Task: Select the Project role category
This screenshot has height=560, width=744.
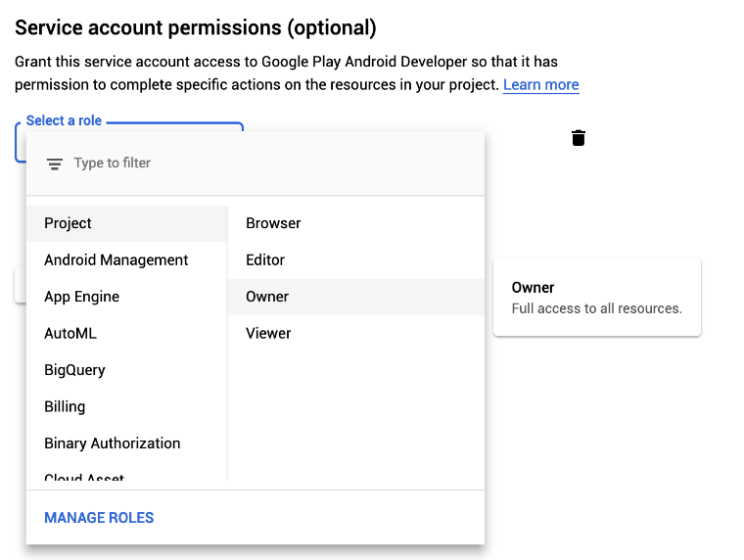Action: 126,223
